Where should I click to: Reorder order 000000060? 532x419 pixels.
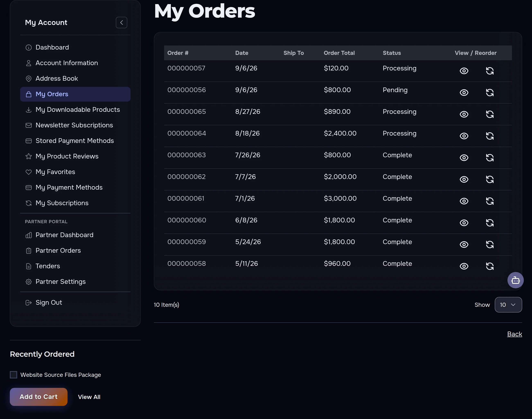490,223
